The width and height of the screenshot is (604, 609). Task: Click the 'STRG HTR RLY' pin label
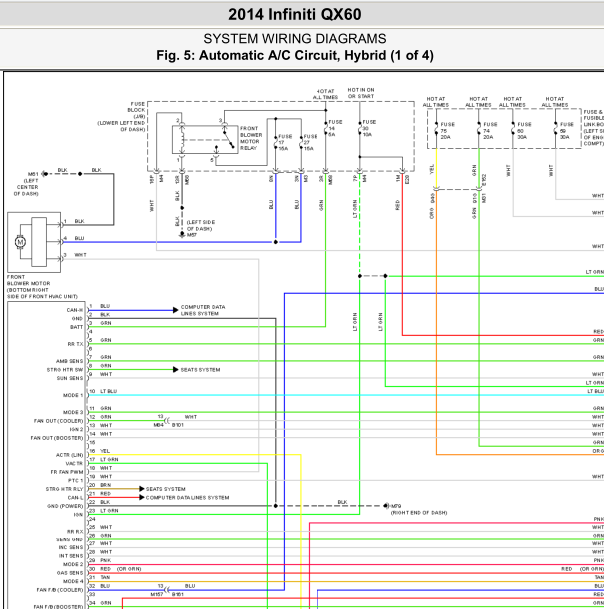tap(64, 489)
